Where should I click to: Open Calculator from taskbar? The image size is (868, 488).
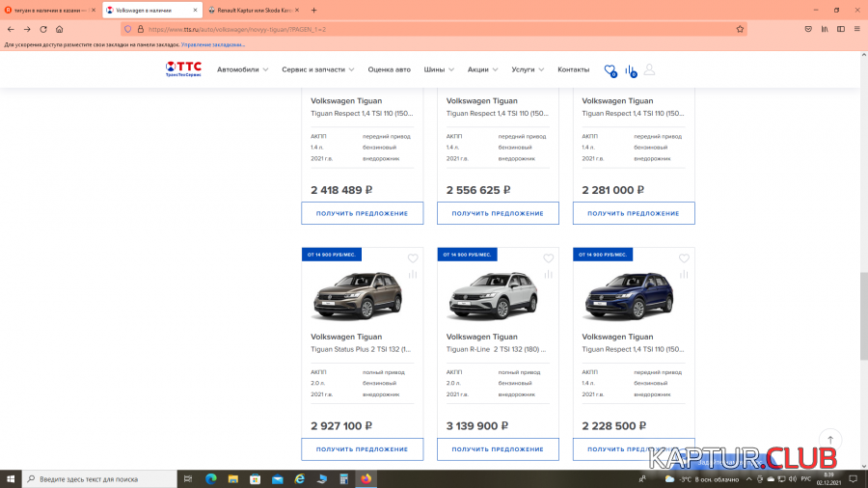pyautogui.click(x=343, y=479)
